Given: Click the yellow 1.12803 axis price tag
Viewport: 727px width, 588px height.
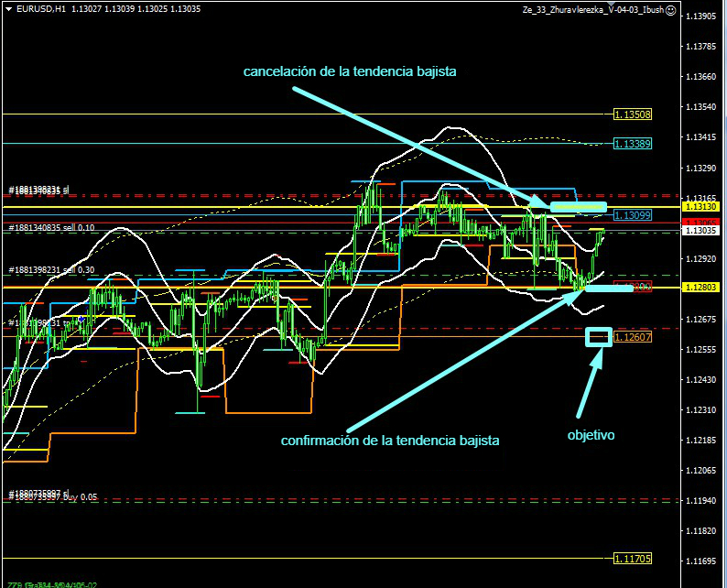Looking at the screenshot, I should [x=703, y=289].
